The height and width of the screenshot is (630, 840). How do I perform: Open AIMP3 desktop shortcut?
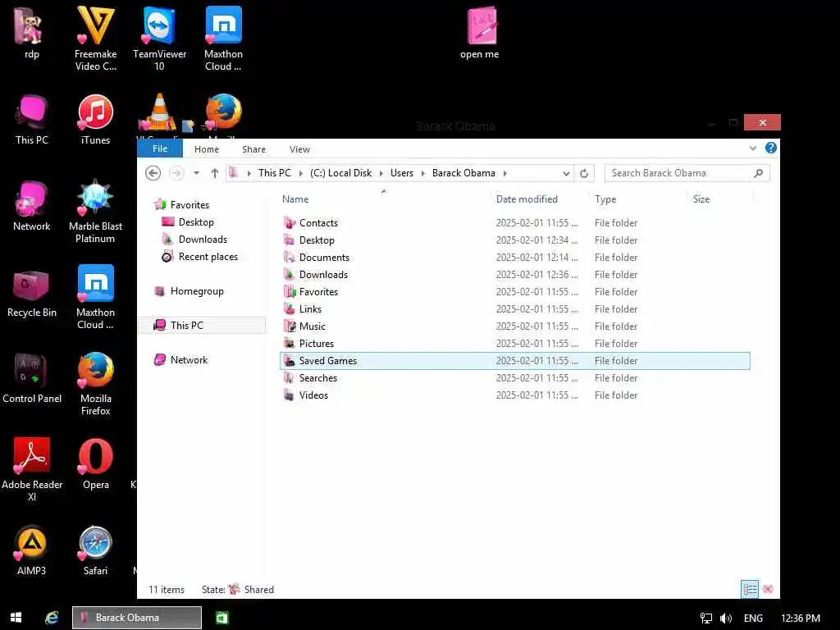click(x=31, y=550)
